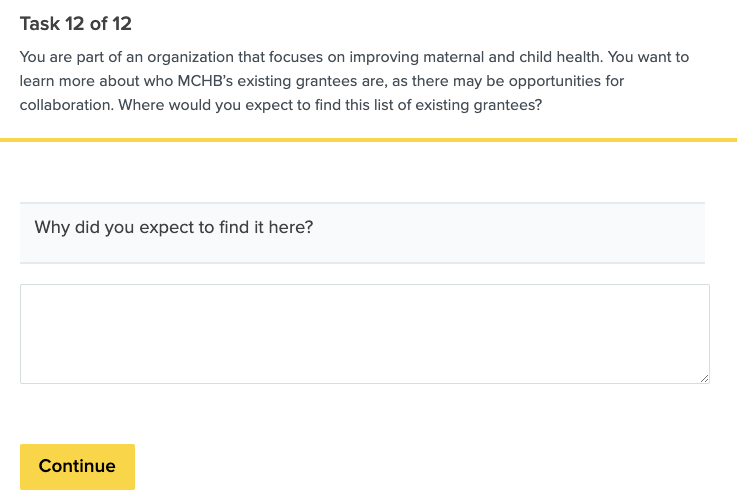The width and height of the screenshot is (737, 500).
Task: Click the phrase "maternal and child health"
Action: (x=491, y=57)
